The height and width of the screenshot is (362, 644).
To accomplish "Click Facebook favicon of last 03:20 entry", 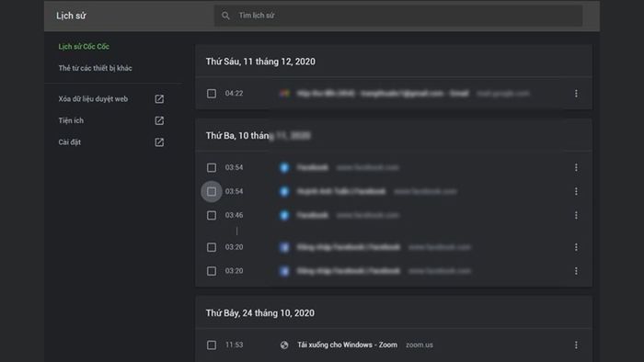I will click(x=284, y=271).
